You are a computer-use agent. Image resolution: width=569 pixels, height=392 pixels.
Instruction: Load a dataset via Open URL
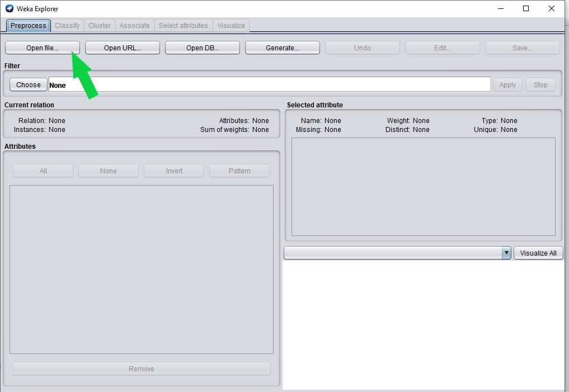point(122,48)
